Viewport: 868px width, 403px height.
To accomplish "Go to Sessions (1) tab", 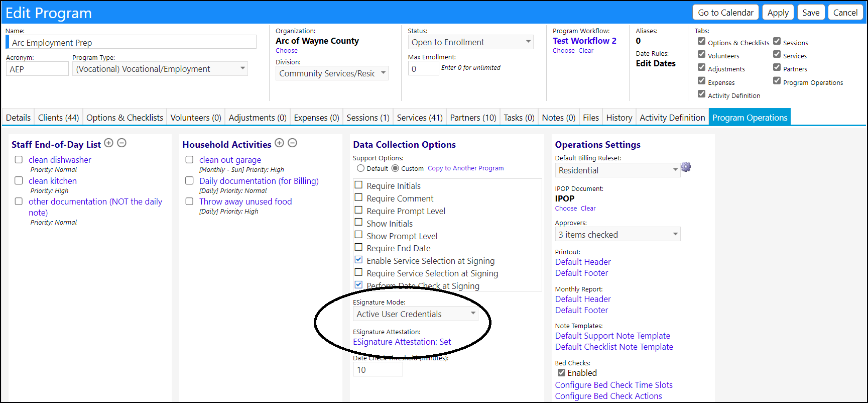I will point(368,118).
